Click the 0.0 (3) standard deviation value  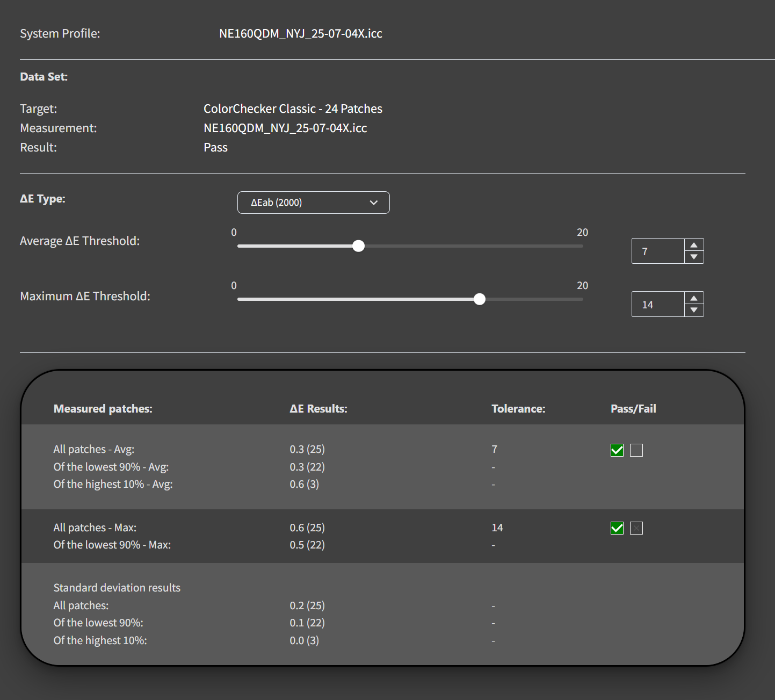305,640
